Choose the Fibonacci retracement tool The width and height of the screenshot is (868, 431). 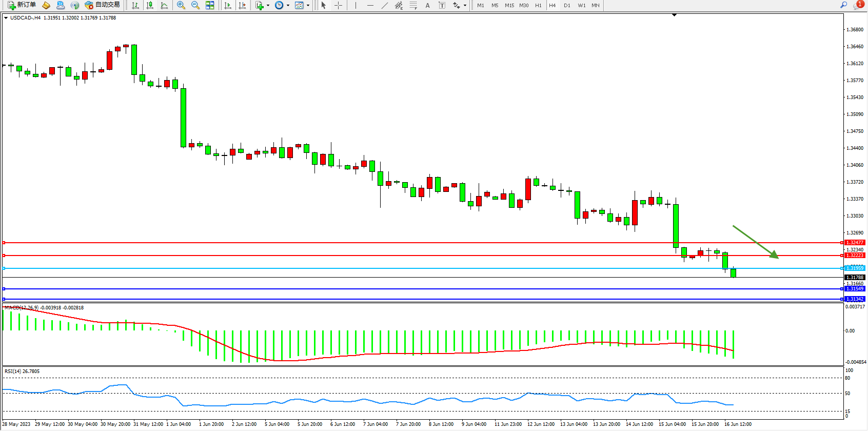pos(413,5)
